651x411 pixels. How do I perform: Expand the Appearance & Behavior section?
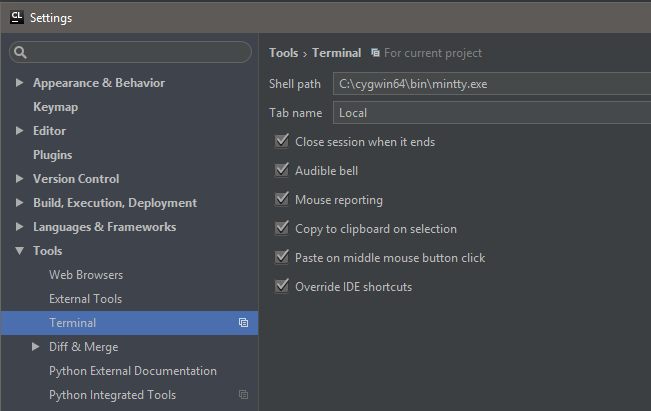pos(20,83)
